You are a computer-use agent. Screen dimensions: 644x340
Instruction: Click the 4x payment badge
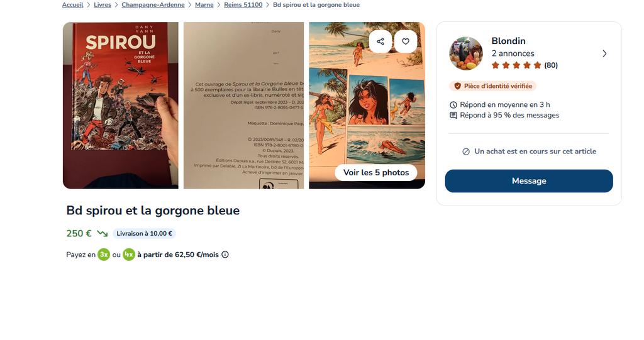129,255
